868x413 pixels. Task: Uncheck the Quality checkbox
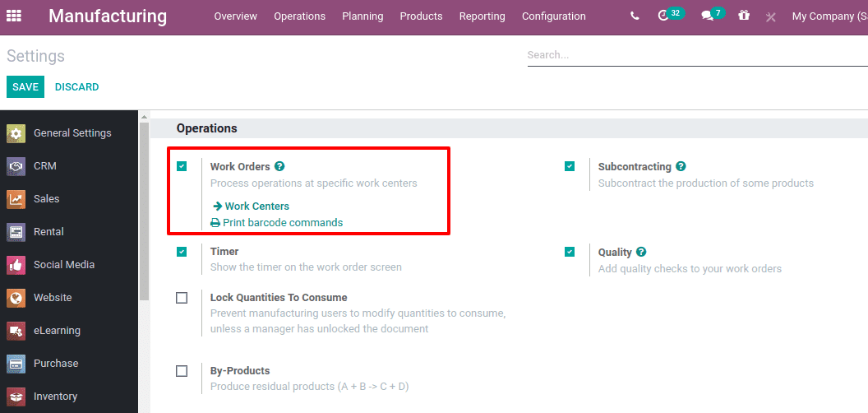point(570,252)
